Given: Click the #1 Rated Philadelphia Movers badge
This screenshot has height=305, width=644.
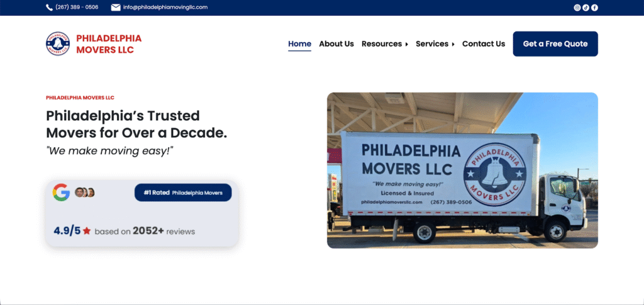Looking at the screenshot, I should [x=183, y=192].
